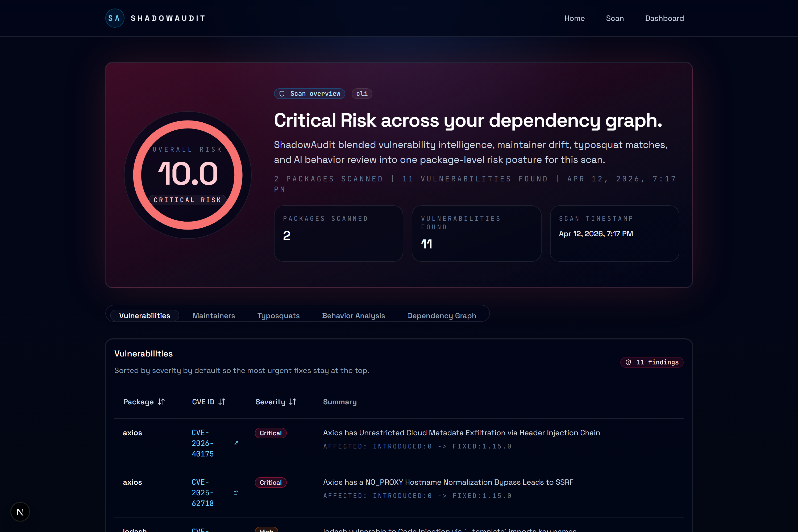Viewport: 798px width, 532px height.
Task: Click the SA logo circle icon
Action: [x=115, y=18]
